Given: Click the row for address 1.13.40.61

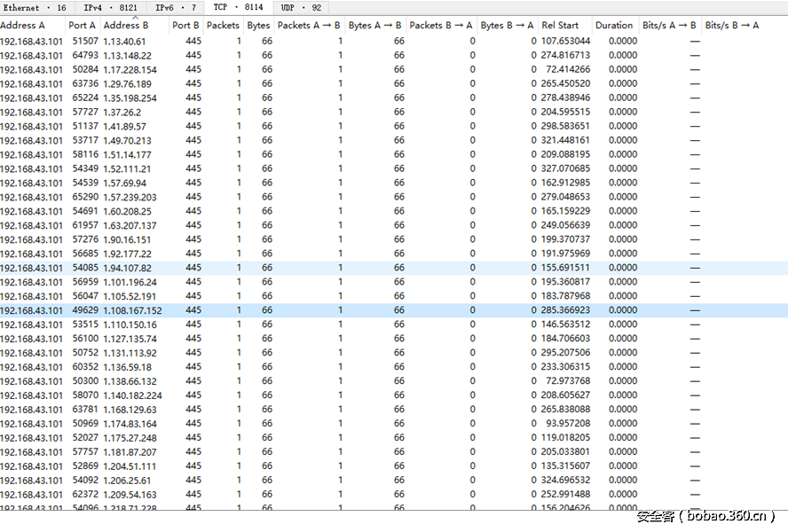Looking at the screenshot, I should coord(125,41).
